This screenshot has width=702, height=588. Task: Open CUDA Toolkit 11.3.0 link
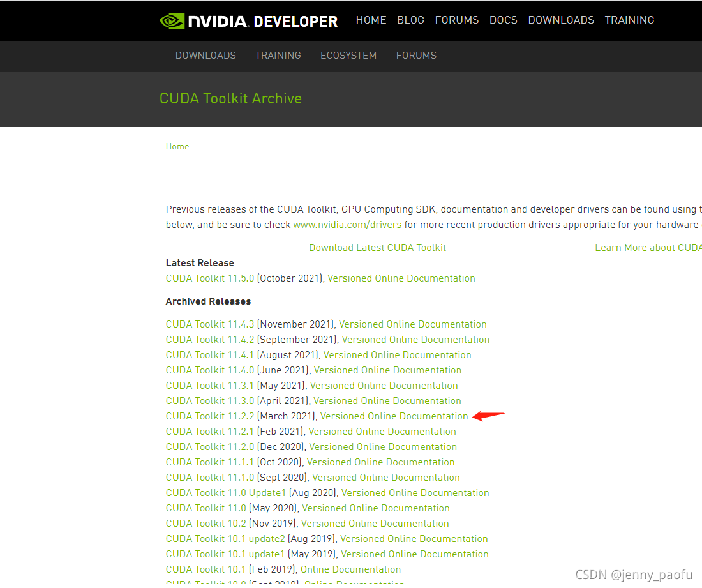click(210, 401)
